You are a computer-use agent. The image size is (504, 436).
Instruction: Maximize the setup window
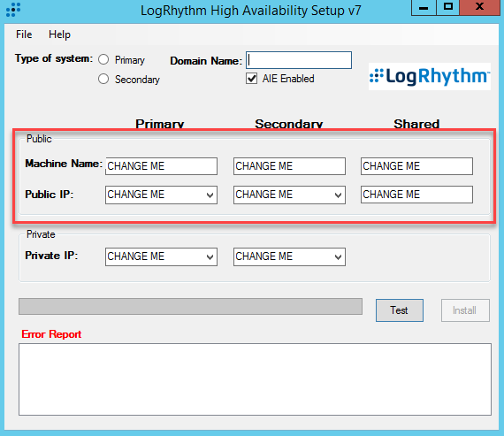(448, 7)
